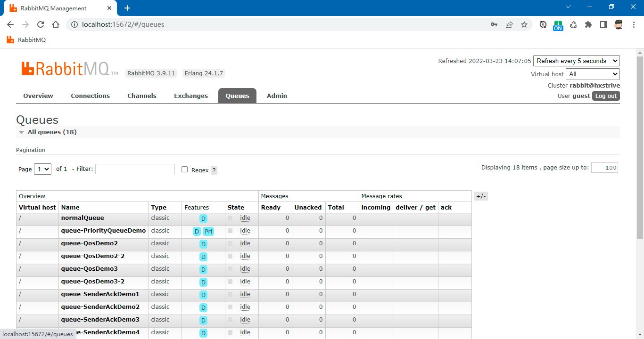The width and height of the screenshot is (644, 339).
Task: Open the normalQueue queue link
Action: pos(83,218)
